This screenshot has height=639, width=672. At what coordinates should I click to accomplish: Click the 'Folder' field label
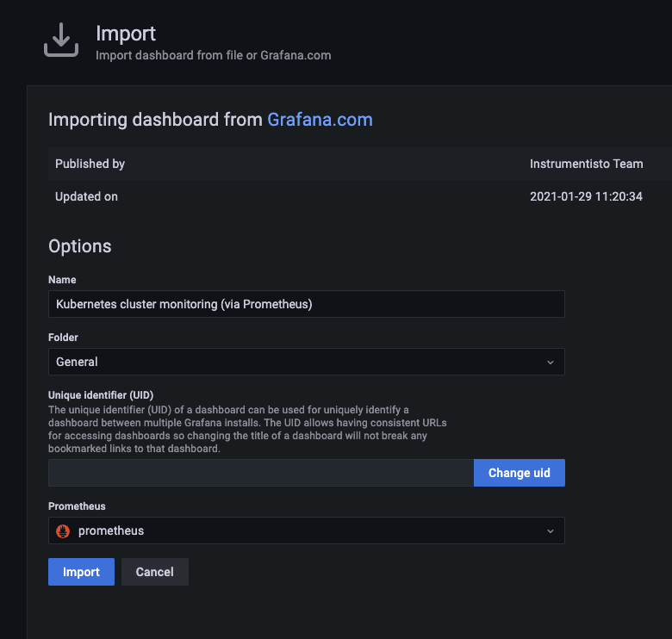[63, 338]
